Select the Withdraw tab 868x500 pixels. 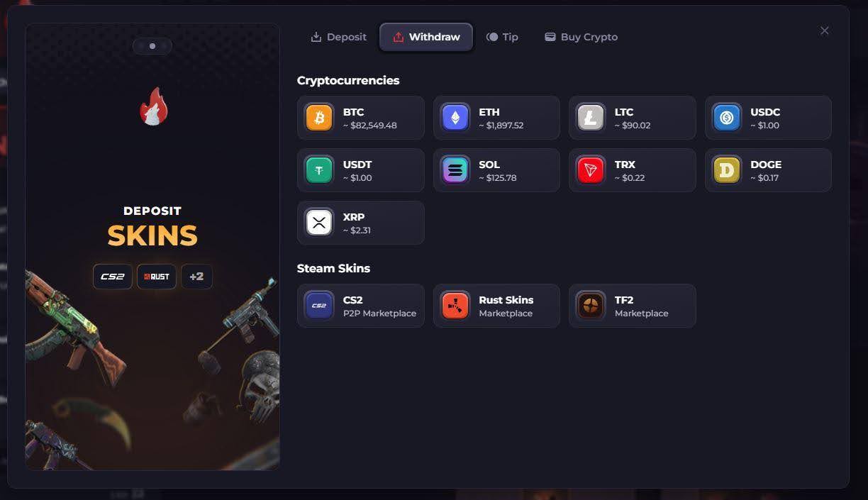tap(426, 37)
